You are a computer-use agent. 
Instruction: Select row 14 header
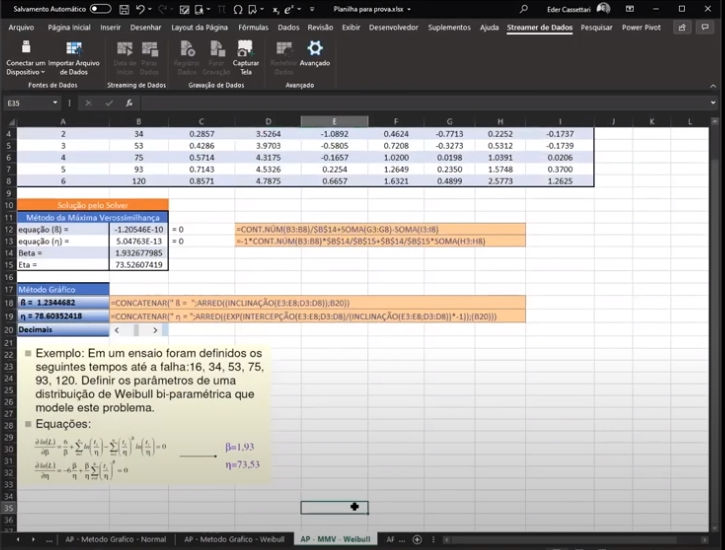[x=8, y=253]
